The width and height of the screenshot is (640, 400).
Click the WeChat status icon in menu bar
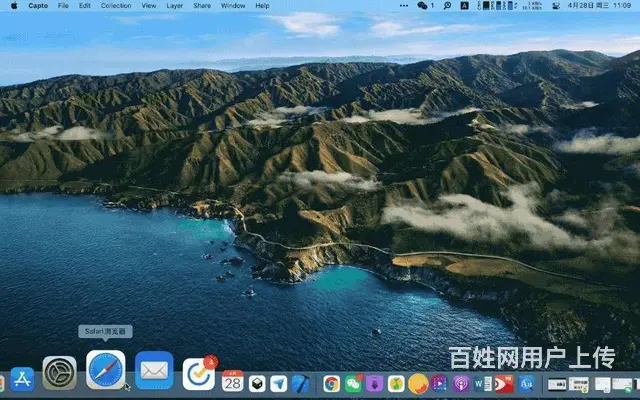423,6
